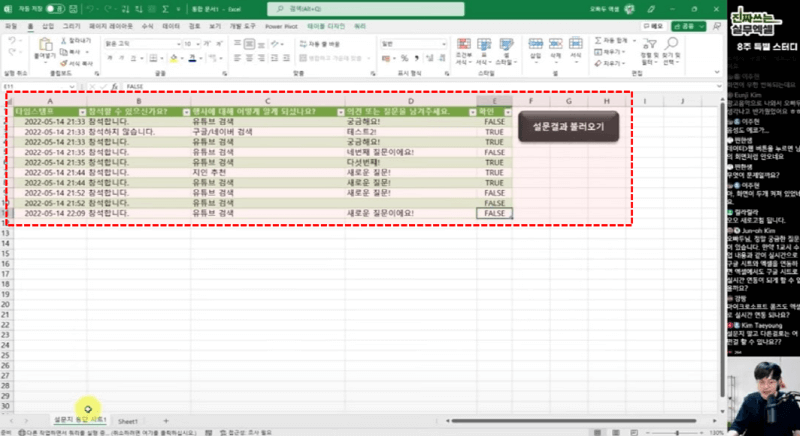
Task: Click the Format Painter (서식 복사) brush
Action: click(x=64, y=63)
